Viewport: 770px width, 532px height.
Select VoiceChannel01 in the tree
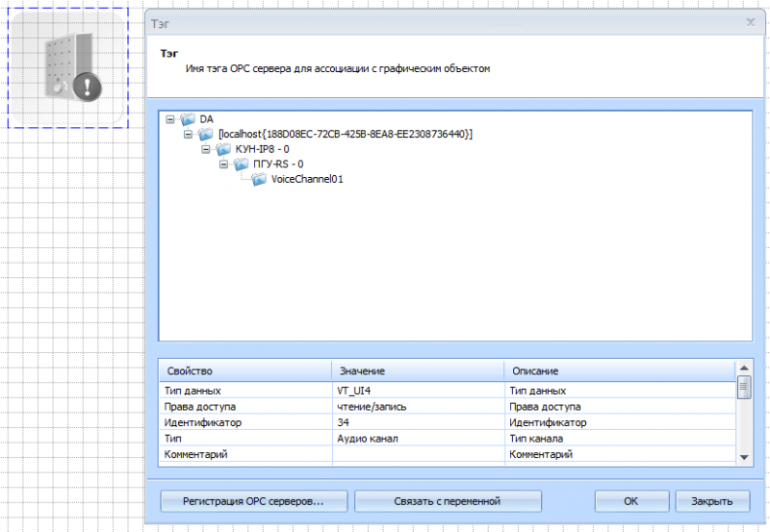(307, 179)
